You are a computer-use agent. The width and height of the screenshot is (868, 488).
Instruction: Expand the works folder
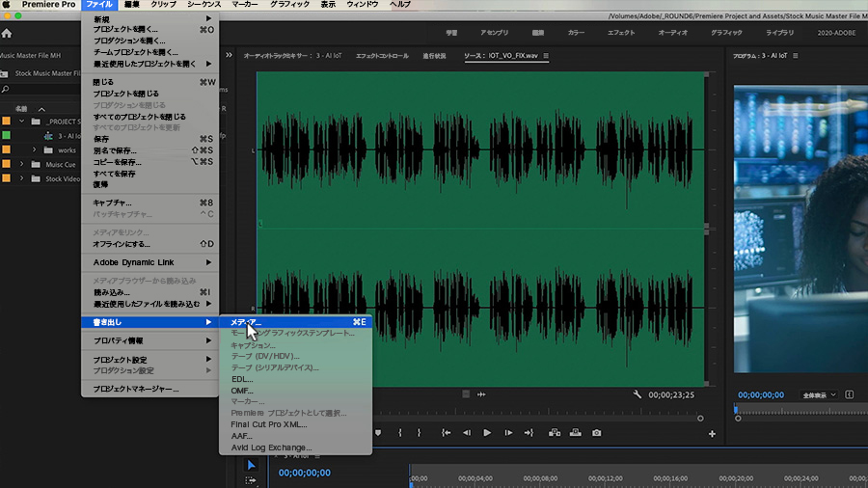[x=35, y=150]
